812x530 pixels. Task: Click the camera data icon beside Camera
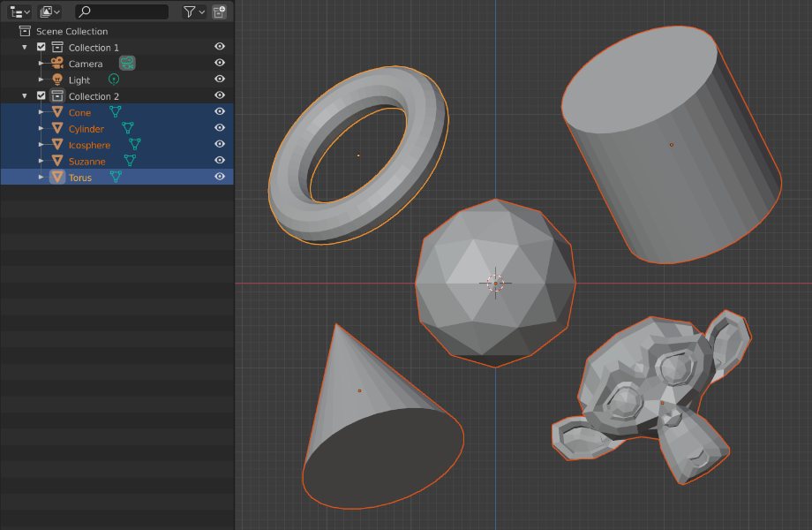pos(128,63)
